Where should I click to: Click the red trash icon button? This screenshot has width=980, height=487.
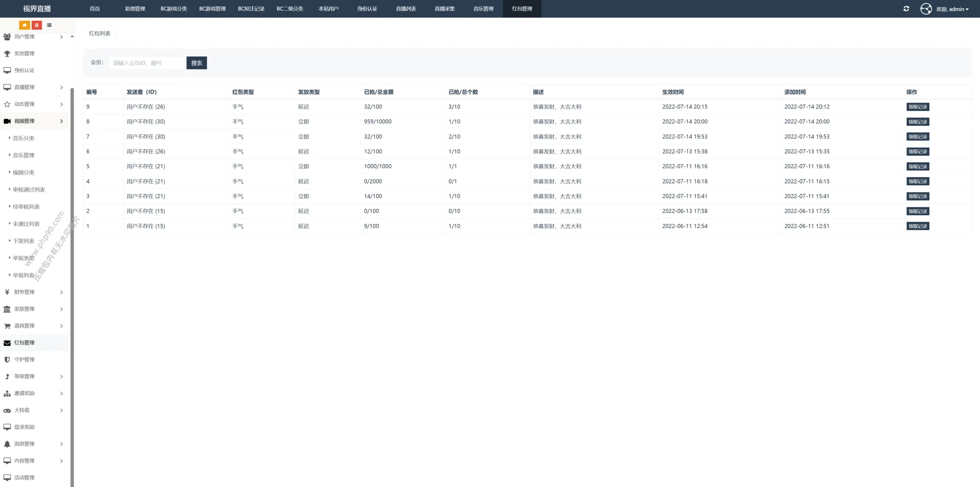[37, 25]
